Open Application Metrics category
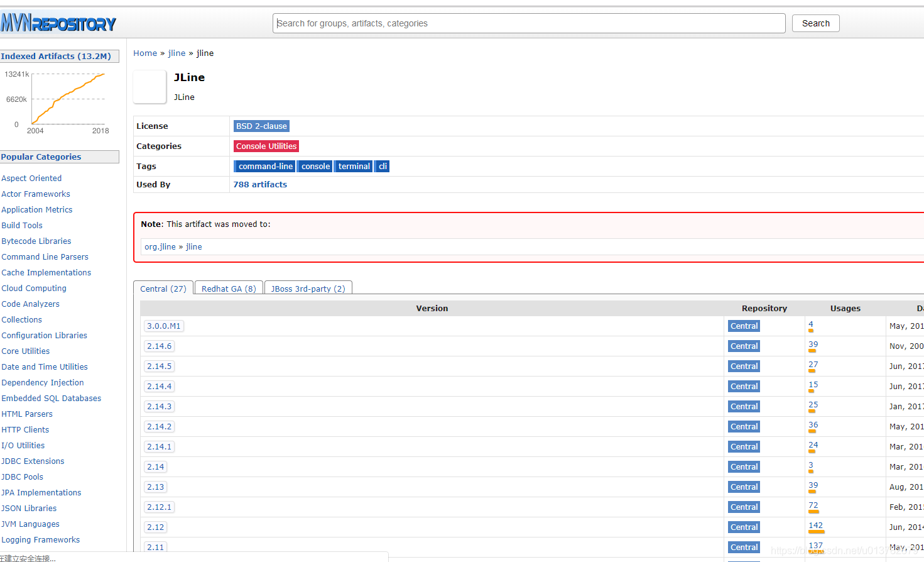 [36, 210]
